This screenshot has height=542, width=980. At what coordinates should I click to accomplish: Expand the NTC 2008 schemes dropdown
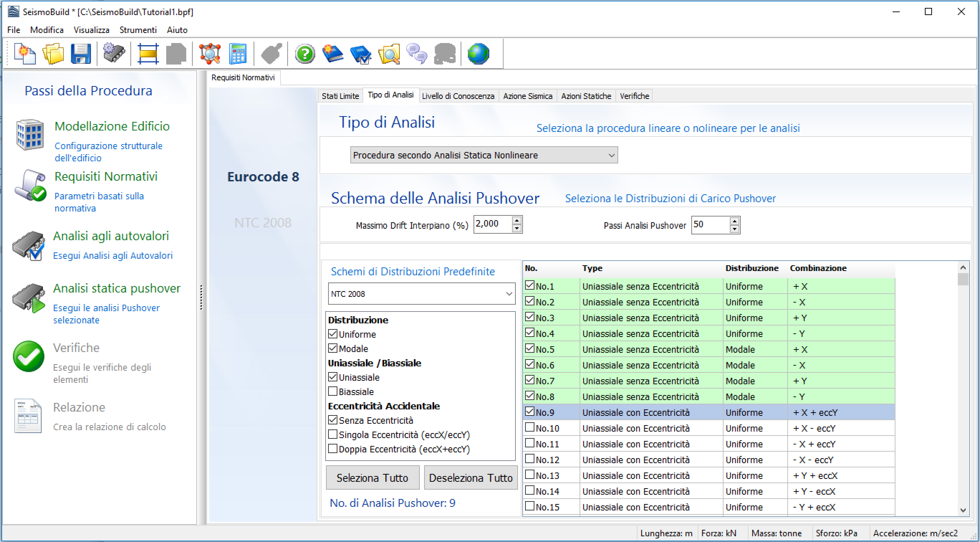pos(421,294)
